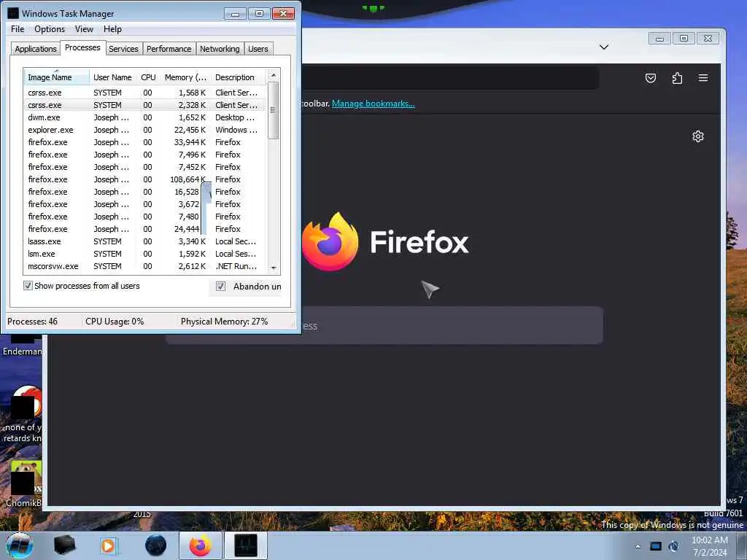Sort processes by Memory column header
The height and width of the screenshot is (560, 747).
[185, 77]
